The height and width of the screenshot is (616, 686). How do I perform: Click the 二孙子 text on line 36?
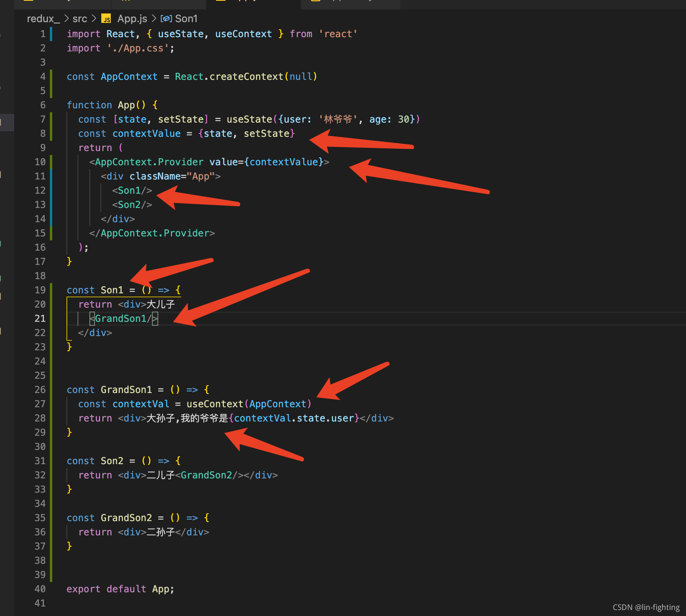coord(161,532)
